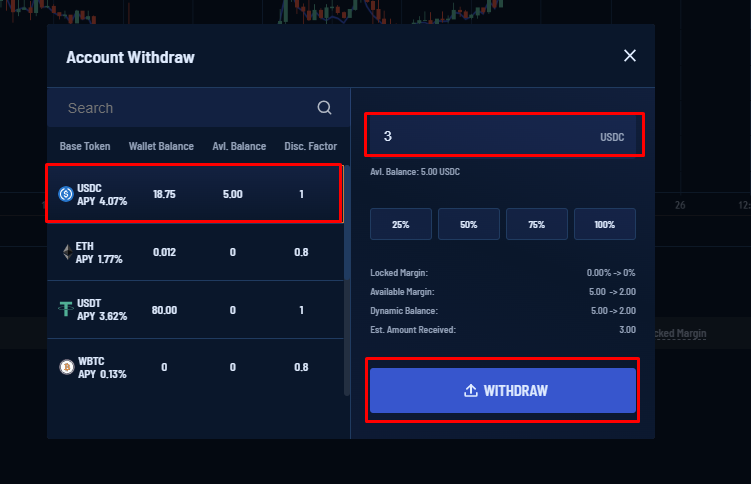Focus the token Search field
The image size is (751, 484).
coord(185,108)
